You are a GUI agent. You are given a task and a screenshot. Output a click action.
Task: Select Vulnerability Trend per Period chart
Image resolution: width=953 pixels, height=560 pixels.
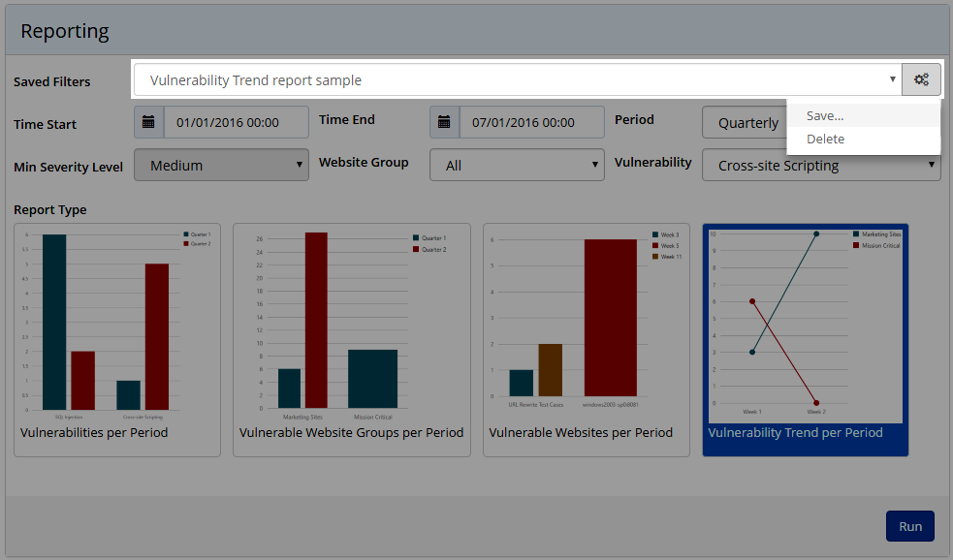click(805, 339)
